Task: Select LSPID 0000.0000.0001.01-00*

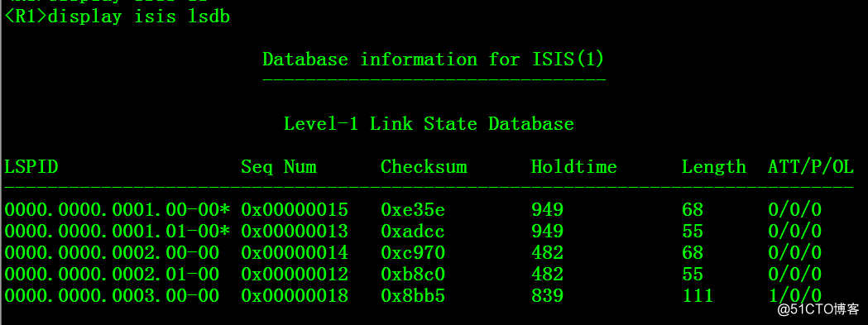Action: 117,231
